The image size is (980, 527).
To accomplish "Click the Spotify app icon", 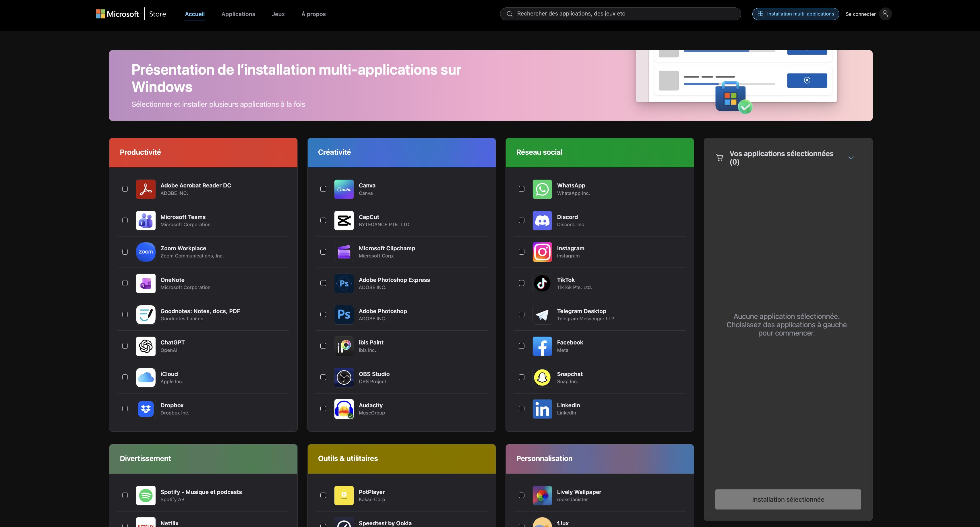I will [146, 495].
